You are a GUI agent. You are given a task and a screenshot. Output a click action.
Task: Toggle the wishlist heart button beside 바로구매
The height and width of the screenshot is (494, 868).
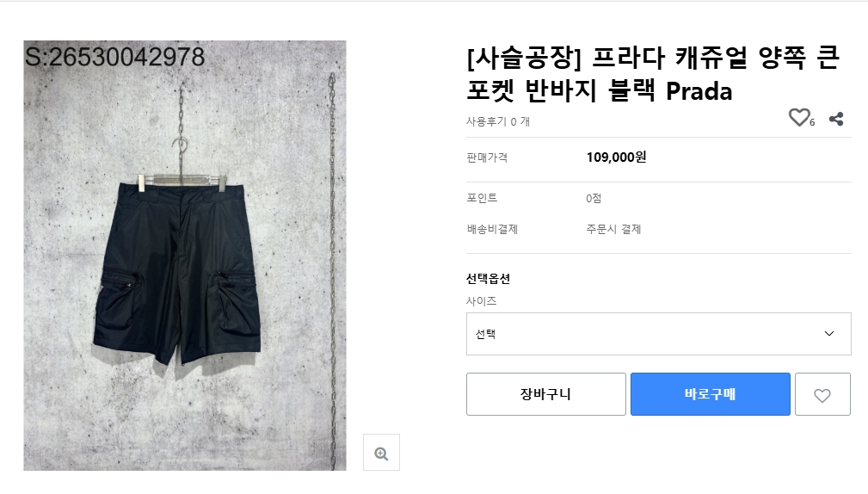822,395
